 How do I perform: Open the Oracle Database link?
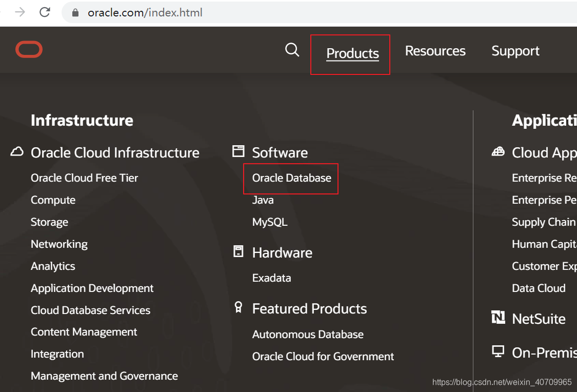292,178
